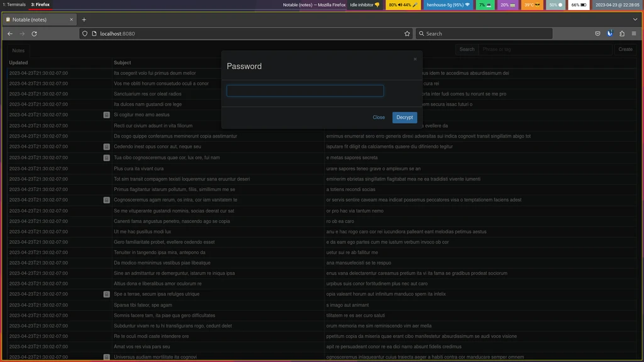Screen dimensions: 644x362
Task: Focus the Password input field
Action: tap(305, 90)
